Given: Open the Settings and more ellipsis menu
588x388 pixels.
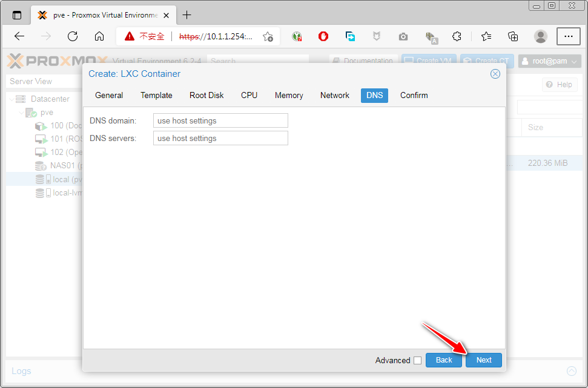Looking at the screenshot, I should 568,36.
